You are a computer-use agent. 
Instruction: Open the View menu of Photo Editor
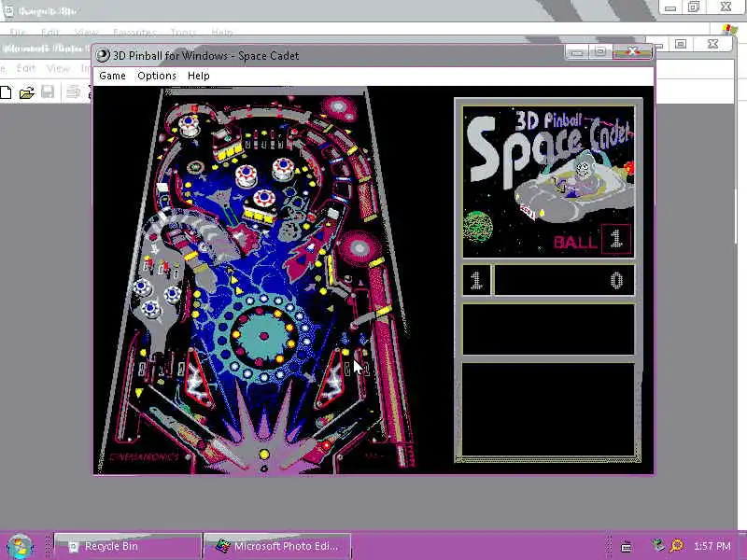[58, 68]
